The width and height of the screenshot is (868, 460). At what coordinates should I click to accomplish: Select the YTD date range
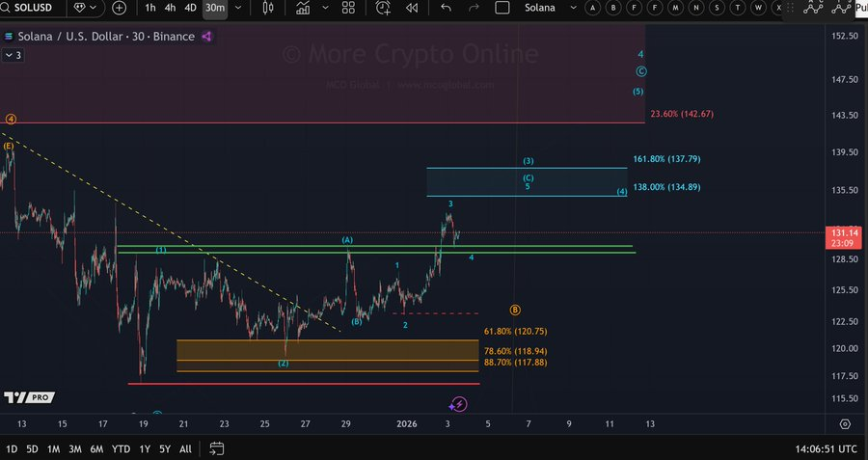(x=121, y=448)
